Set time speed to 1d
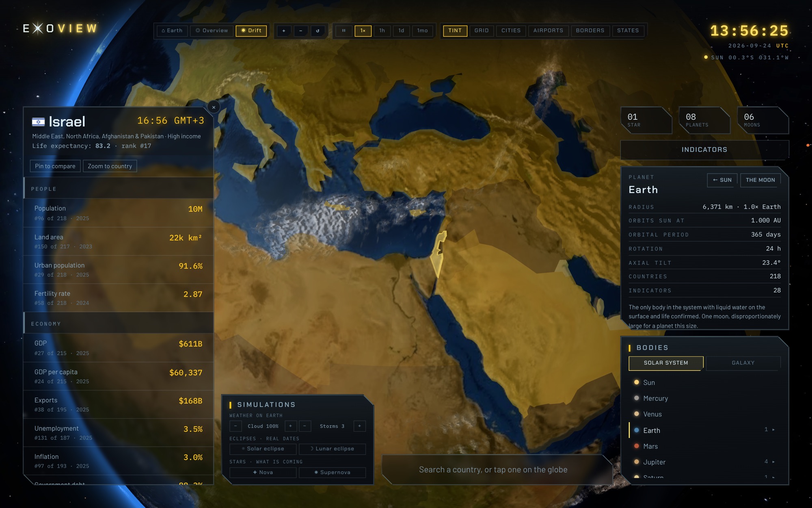Viewport: 812px width, 508px height. coord(401,31)
